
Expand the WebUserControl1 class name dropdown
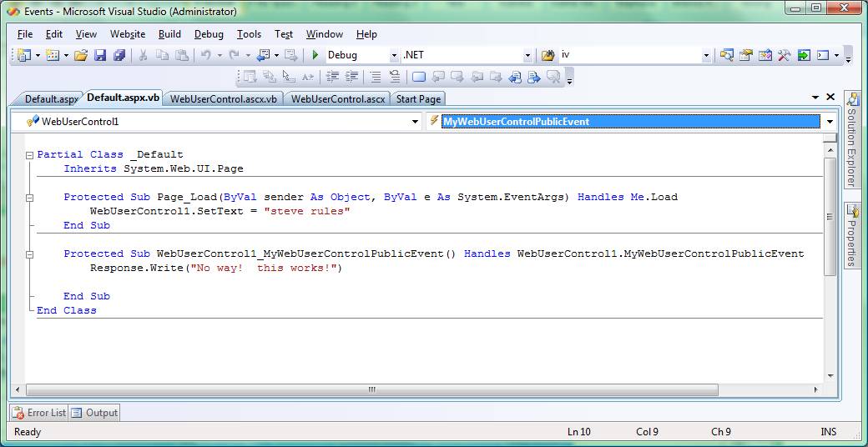click(x=415, y=122)
